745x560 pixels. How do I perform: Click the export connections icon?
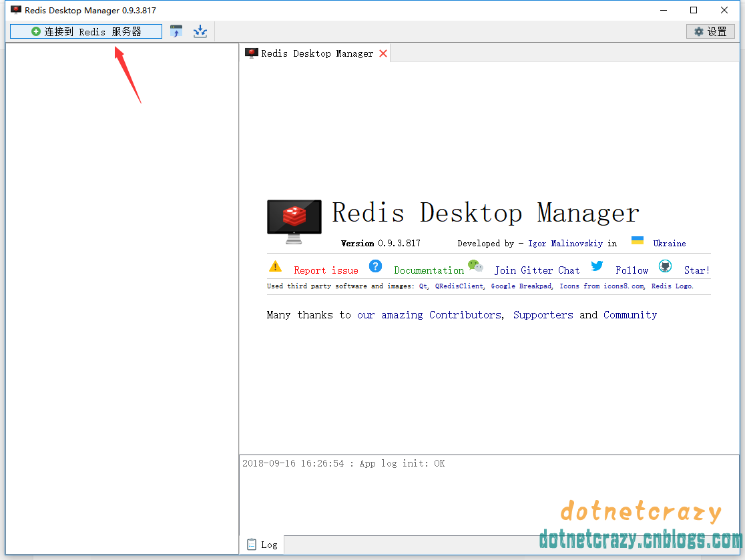point(200,31)
